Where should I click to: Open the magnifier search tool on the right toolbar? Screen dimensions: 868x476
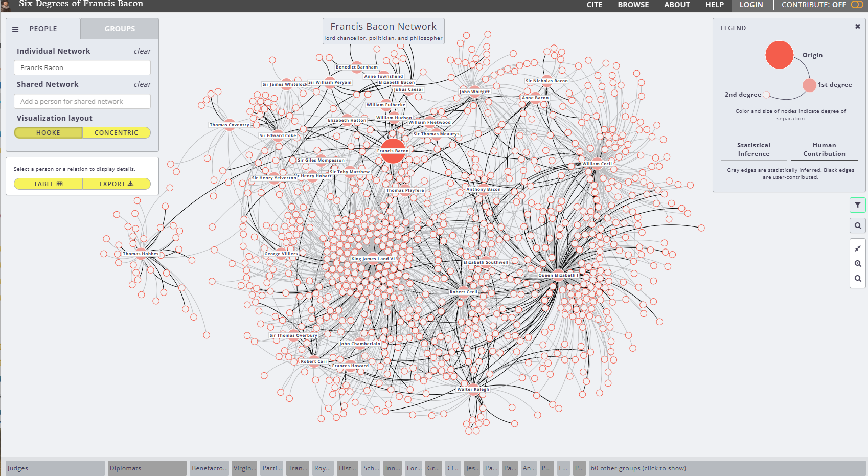point(858,225)
